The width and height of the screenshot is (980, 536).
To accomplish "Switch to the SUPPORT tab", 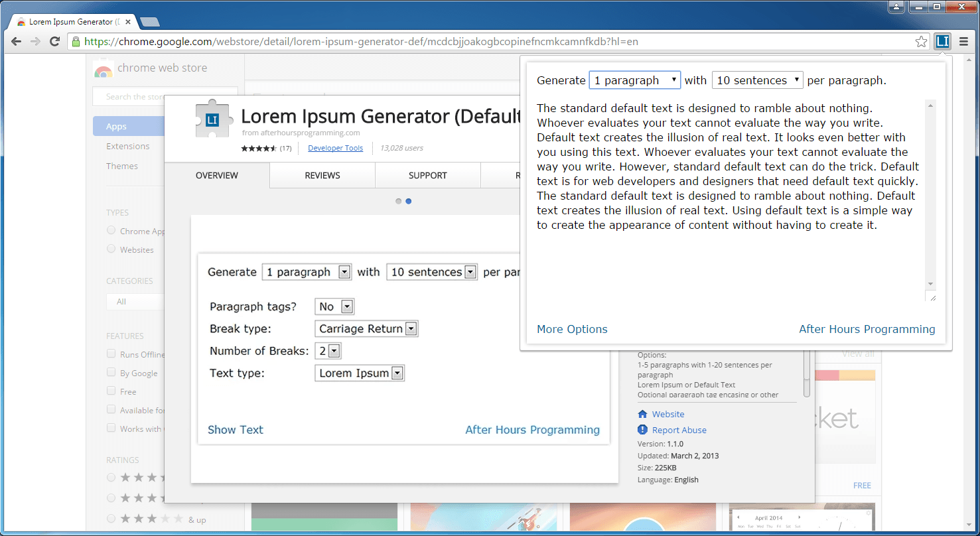I will coord(428,176).
